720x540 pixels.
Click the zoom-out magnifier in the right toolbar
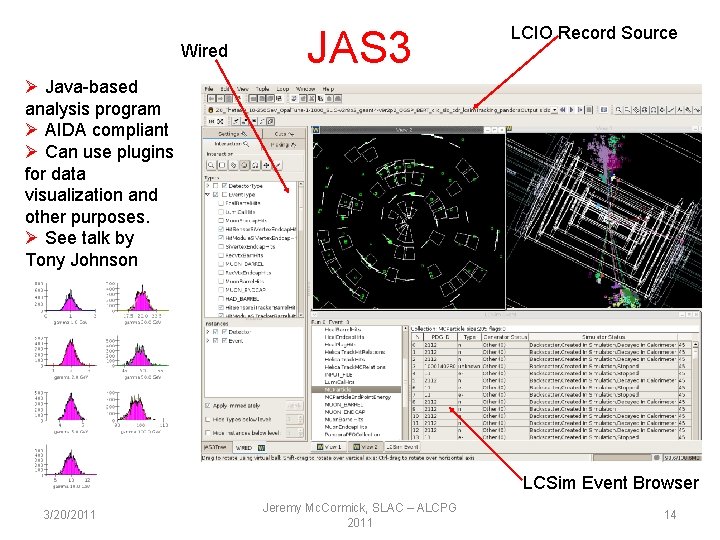point(627,110)
